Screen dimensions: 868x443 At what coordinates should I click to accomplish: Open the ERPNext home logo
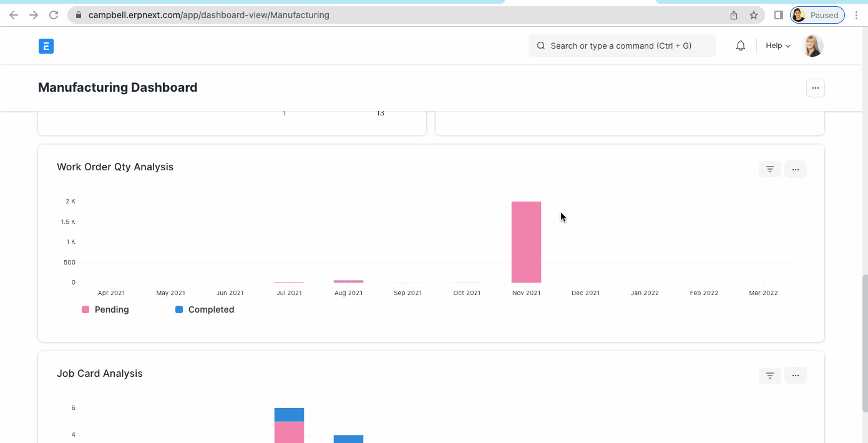pos(46,46)
